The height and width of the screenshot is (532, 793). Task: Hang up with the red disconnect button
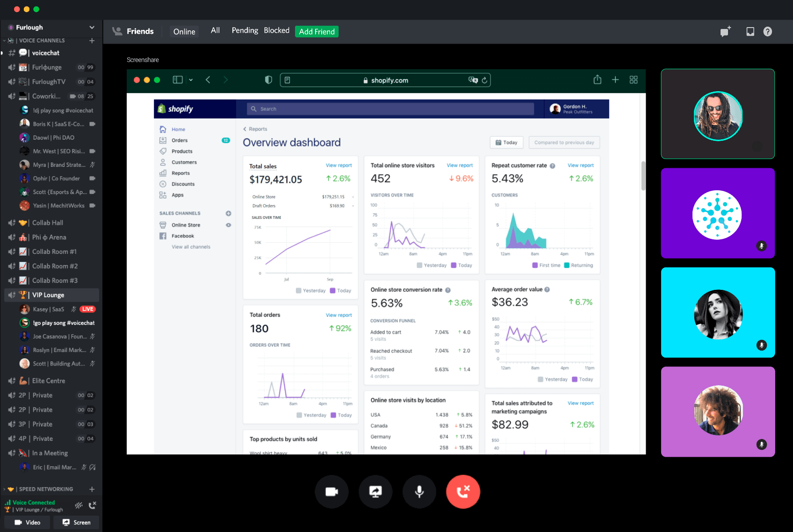tap(463, 491)
